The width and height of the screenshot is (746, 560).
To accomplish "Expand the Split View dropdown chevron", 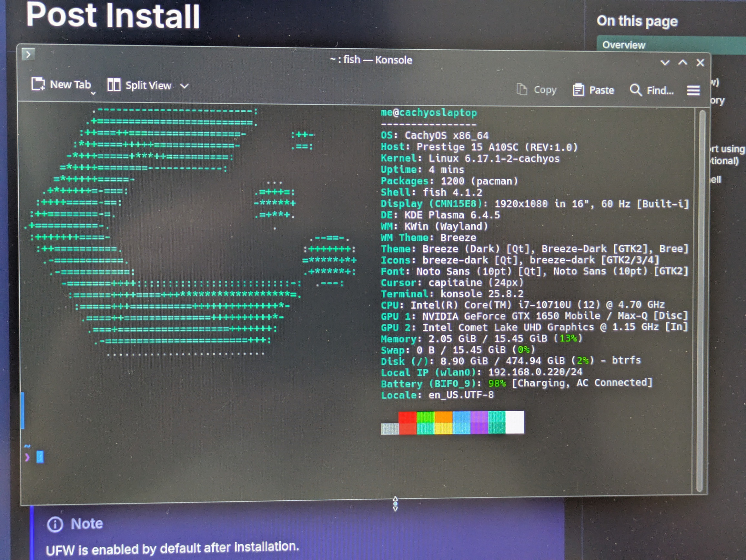I will [184, 86].
